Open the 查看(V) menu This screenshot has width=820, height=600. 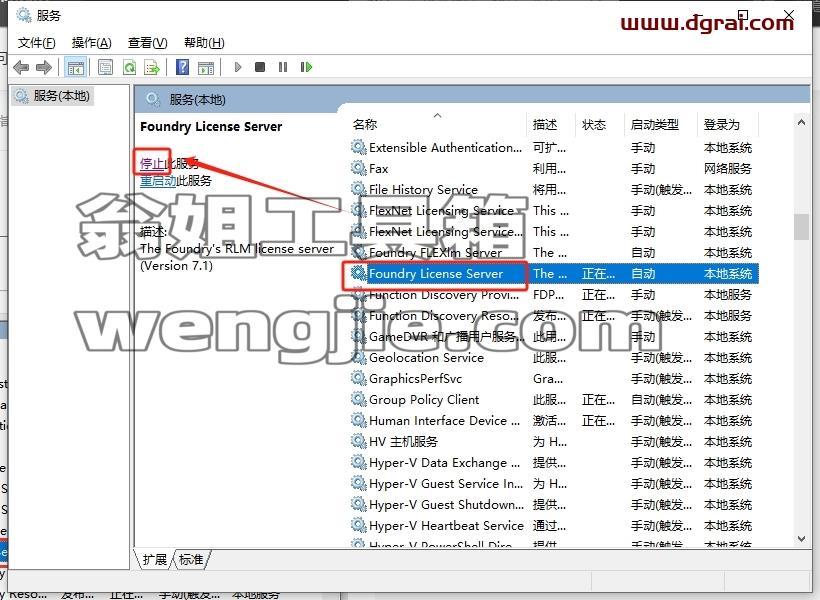click(147, 43)
